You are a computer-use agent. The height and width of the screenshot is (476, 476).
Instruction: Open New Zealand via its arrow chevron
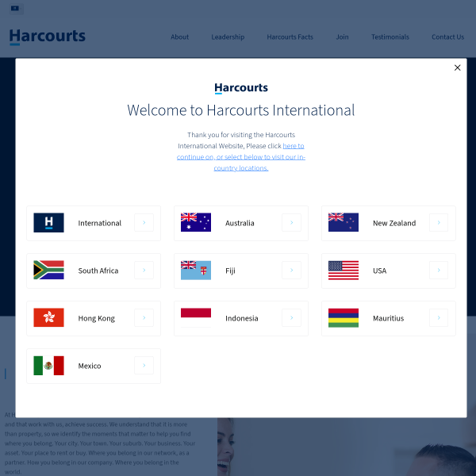(439, 222)
